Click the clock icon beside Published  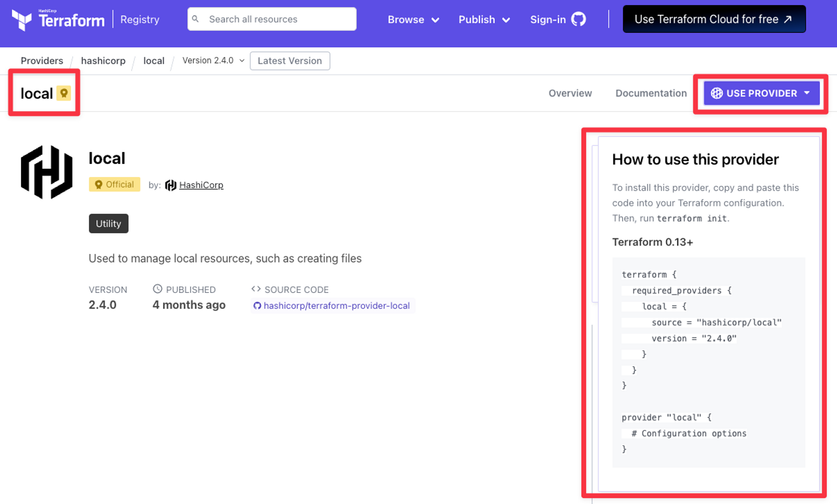(157, 289)
